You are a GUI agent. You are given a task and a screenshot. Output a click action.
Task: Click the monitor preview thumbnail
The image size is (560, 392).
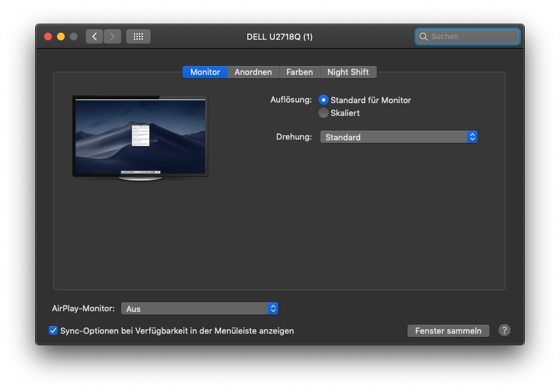pyautogui.click(x=140, y=138)
